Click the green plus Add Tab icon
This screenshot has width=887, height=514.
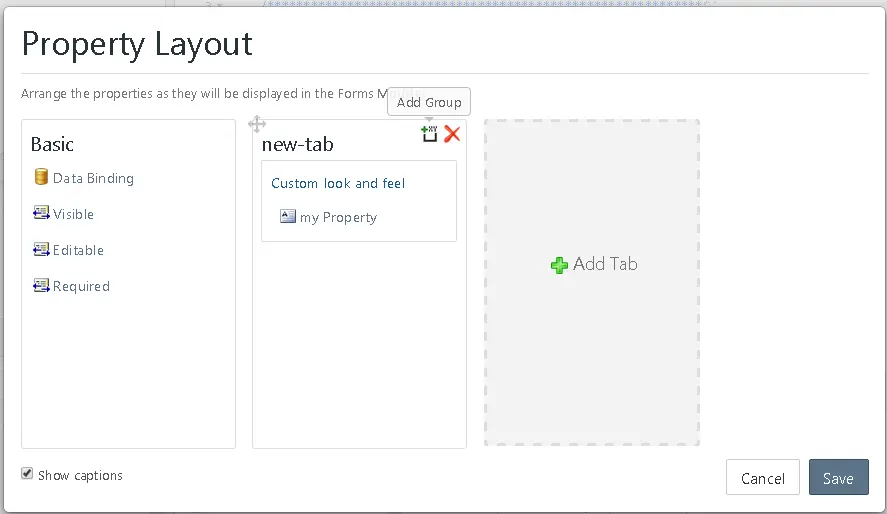coord(559,265)
